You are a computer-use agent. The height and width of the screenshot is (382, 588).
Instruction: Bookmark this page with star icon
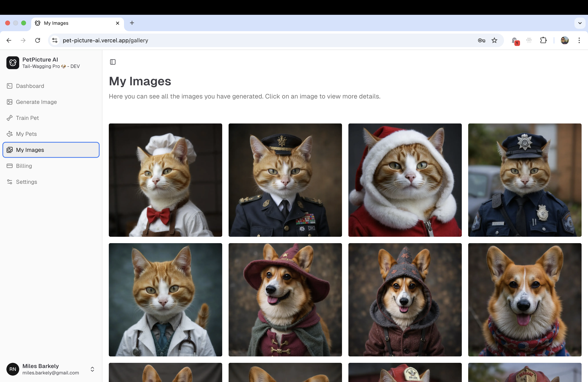click(494, 41)
